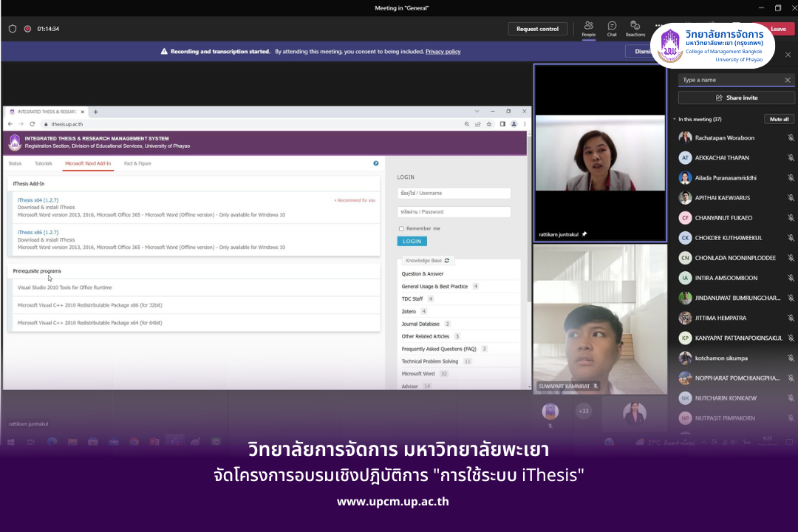Click mic-off icon next to APITHAI KAEWJARUS
The height and width of the screenshot is (532, 798).
[791, 197]
